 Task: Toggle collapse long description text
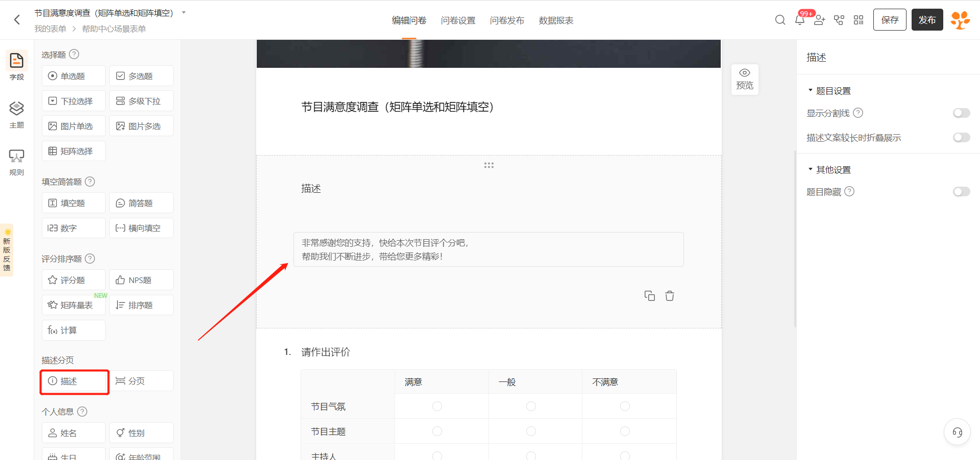(961, 138)
